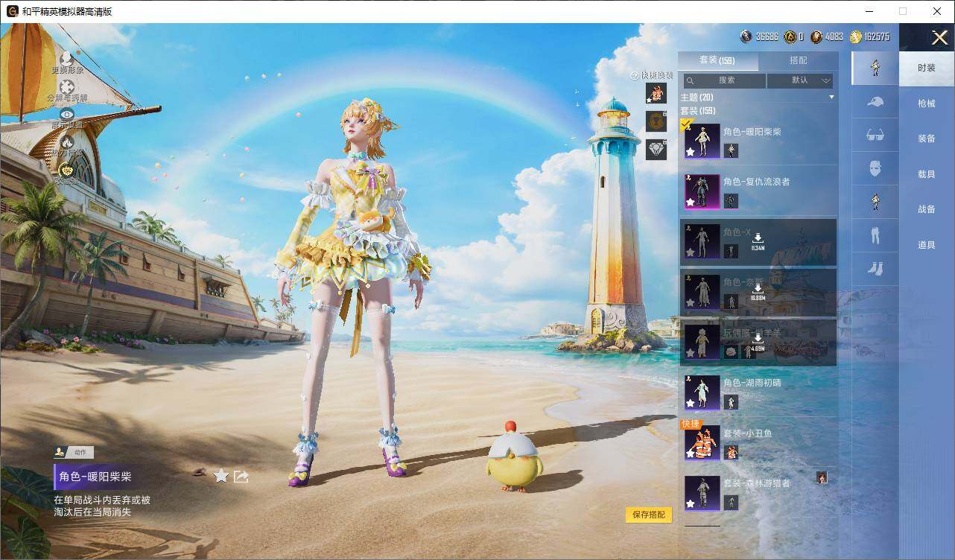The height and width of the screenshot is (560, 955).
Task: Click the yellow chick pet on the beach
Action: pyautogui.click(x=514, y=456)
